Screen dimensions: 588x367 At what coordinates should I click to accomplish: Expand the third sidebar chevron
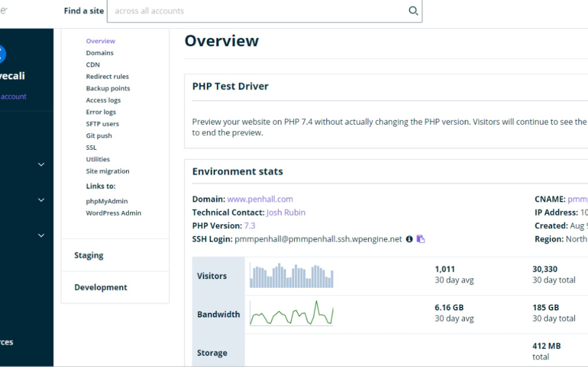pyautogui.click(x=41, y=235)
